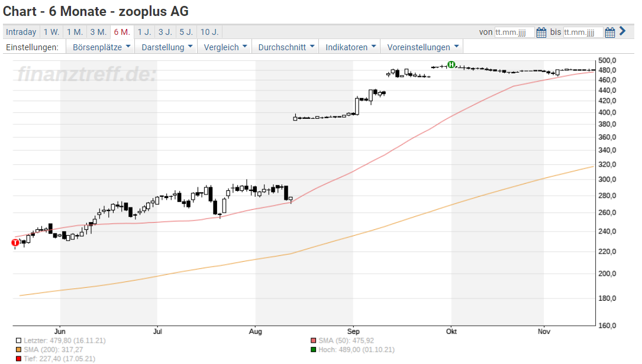Click the blue arrow to apply date range
The width and height of the screenshot is (642, 364).
tap(622, 31)
